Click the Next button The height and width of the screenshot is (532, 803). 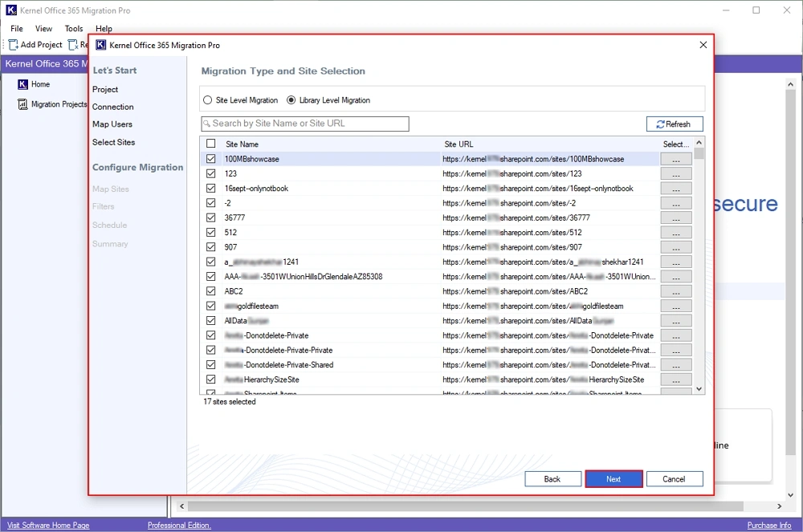tap(613, 478)
